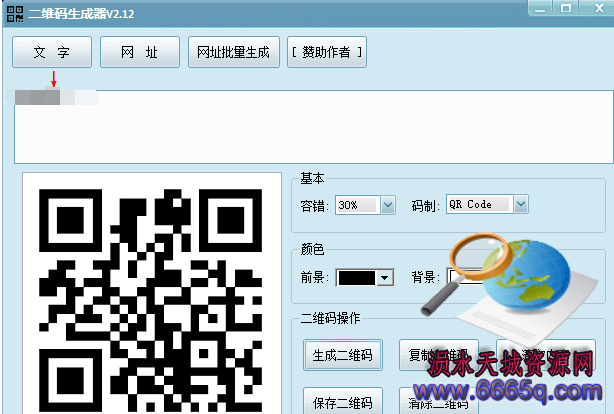Click the QR app icon in title bar
Image resolution: width=614 pixels, height=414 pixels.
pyautogui.click(x=15, y=14)
